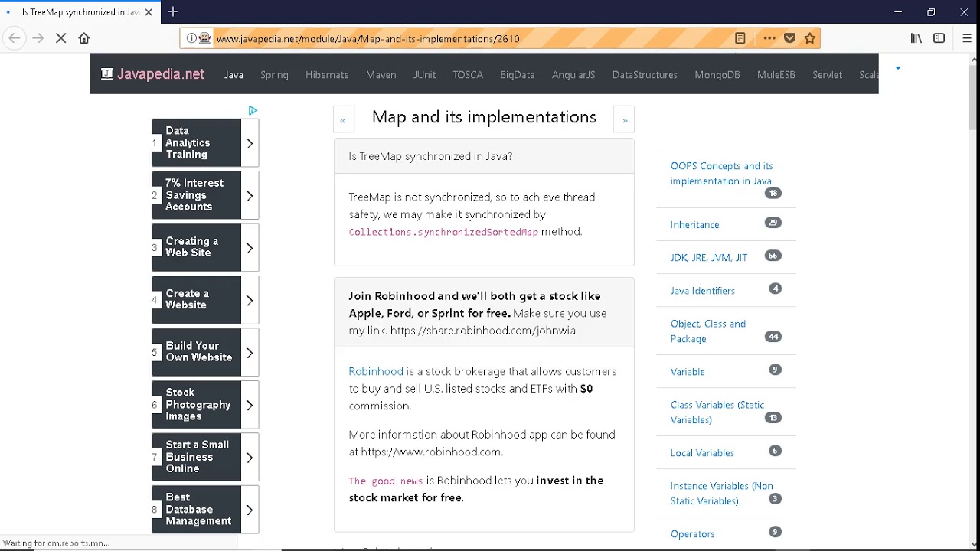Click the Inheritance count badge 29
Screen dimensions: 980x551
pyautogui.click(x=773, y=223)
